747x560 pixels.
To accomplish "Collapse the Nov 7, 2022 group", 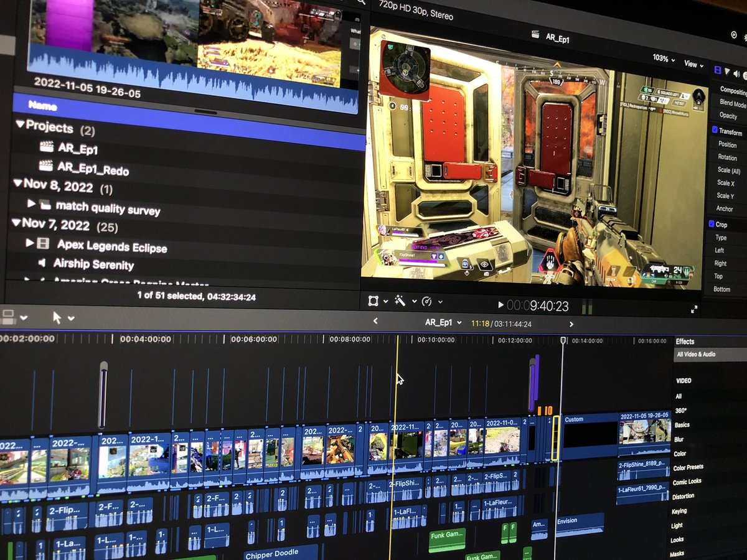I will (x=16, y=222).
